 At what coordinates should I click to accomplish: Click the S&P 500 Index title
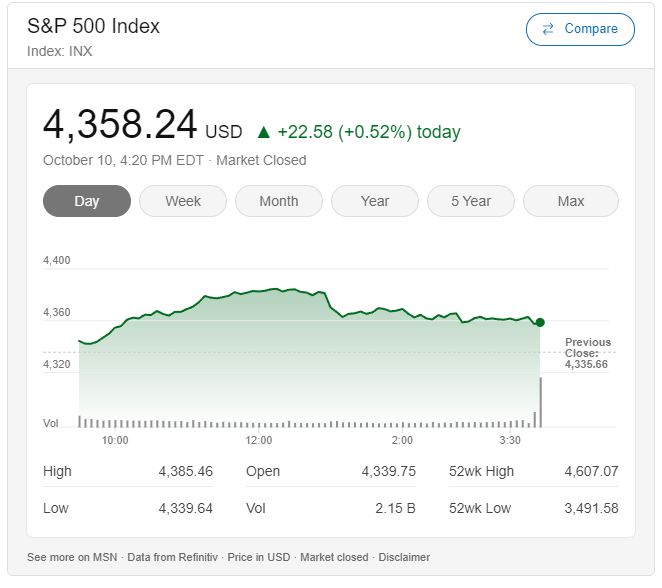point(93,26)
